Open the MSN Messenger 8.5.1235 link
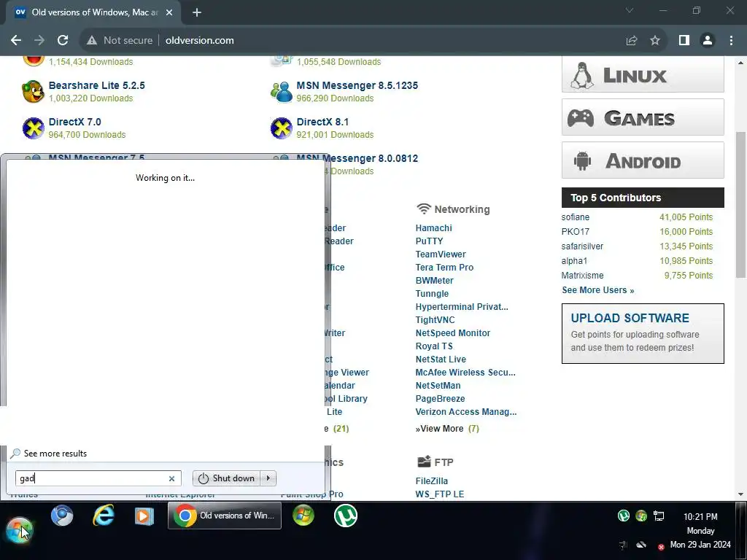Screen dimensions: 747x560 (357, 85)
